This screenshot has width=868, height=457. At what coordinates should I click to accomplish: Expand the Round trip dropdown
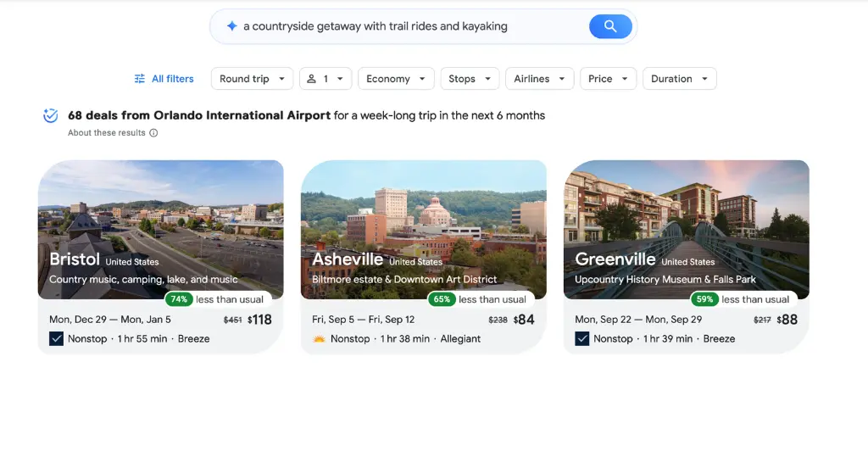click(x=252, y=79)
